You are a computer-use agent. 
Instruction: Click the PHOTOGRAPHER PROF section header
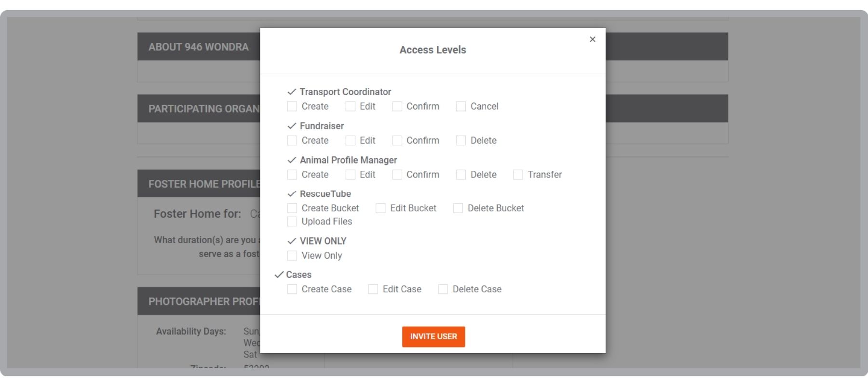click(199, 302)
